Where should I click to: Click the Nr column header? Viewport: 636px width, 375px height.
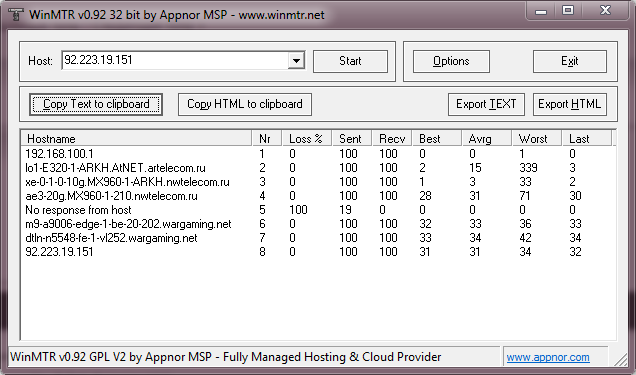[267, 139]
